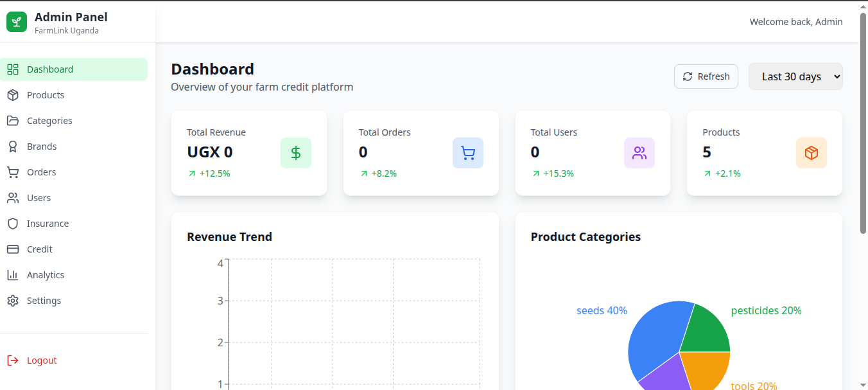Click the Dashboard grid icon in sidebar
Viewport: 868px width, 390px height.
click(x=13, y=69)
